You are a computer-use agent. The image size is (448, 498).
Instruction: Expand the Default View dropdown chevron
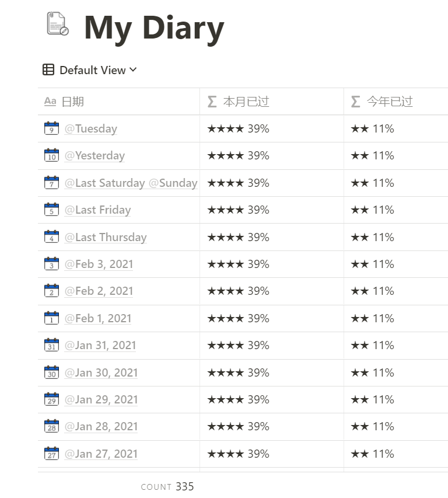(x=133, y=69)
